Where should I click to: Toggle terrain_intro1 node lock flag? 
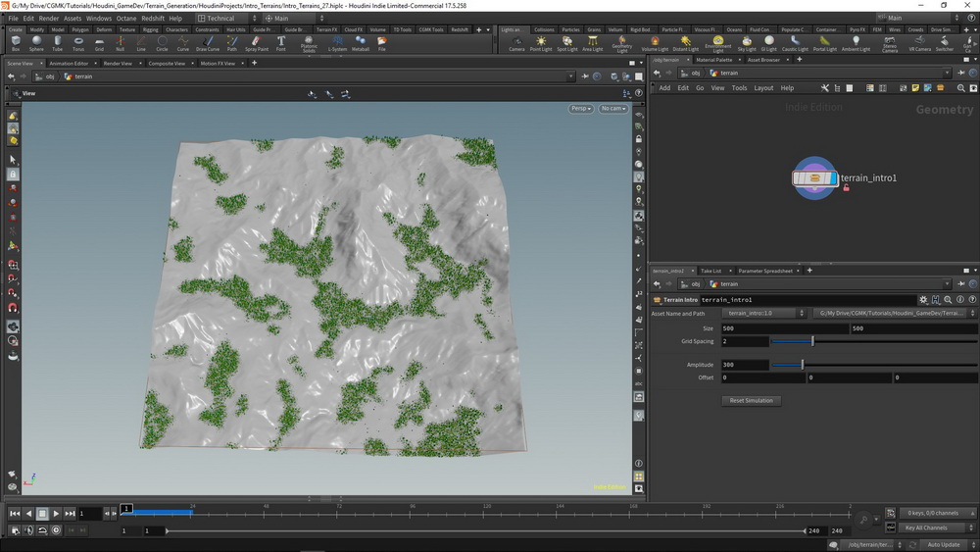tap(847, 187)
